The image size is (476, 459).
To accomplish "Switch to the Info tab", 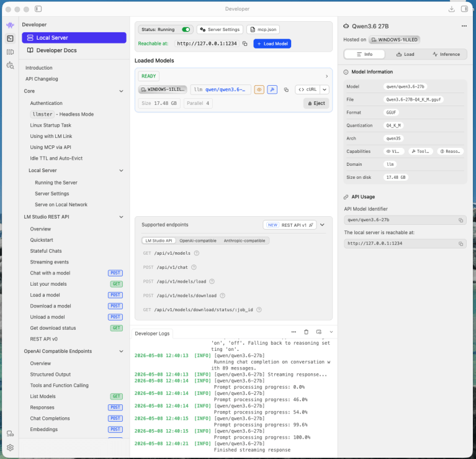I will 364,55.
